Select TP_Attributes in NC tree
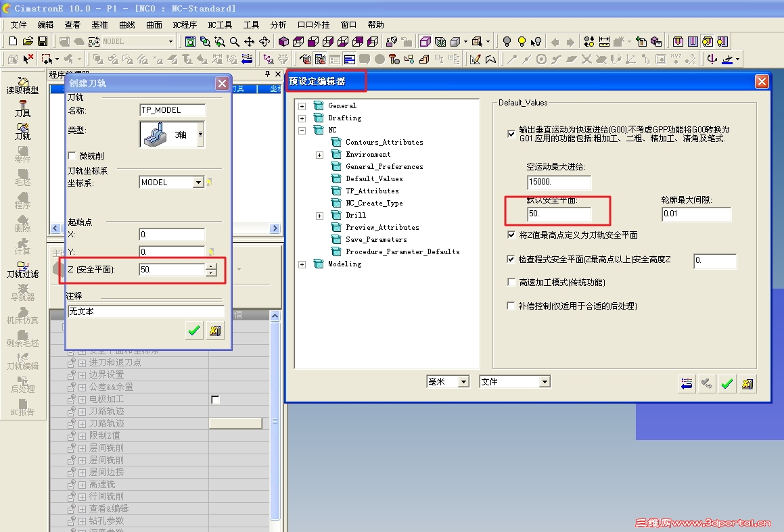This screenshot has width=784, height=532. pyautogui.click(x=372, y=191)
